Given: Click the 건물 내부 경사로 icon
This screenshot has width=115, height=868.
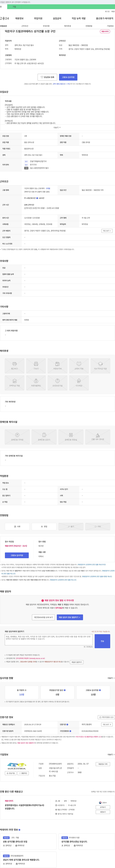Looking at the screenshot, I should [x=98, y=437].
